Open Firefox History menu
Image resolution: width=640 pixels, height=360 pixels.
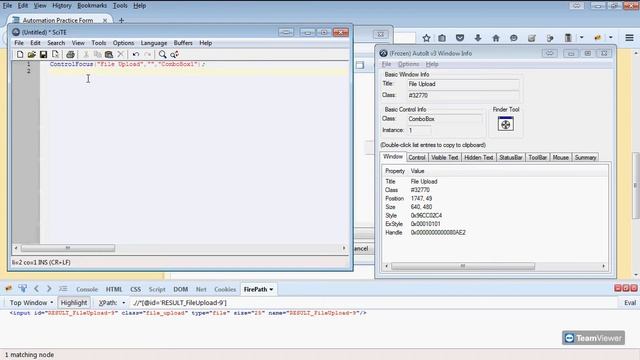tap(62, 6)
